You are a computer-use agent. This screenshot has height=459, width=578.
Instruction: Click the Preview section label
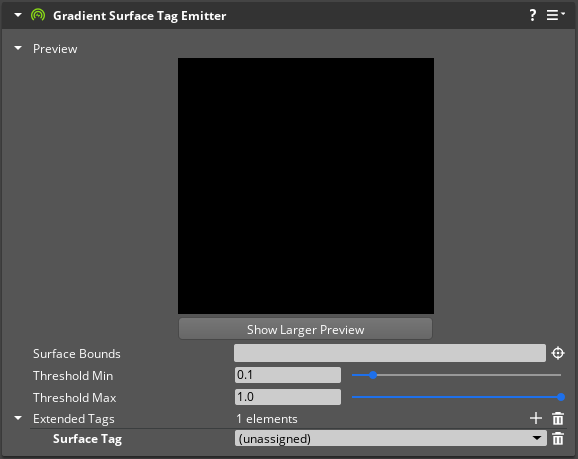pos(55,49)
